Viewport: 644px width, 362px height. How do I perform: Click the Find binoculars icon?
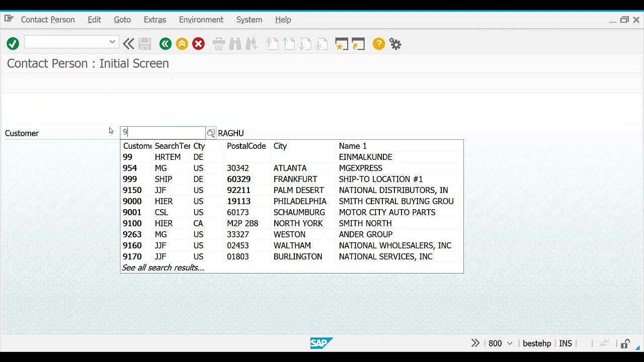click(235, 44)
